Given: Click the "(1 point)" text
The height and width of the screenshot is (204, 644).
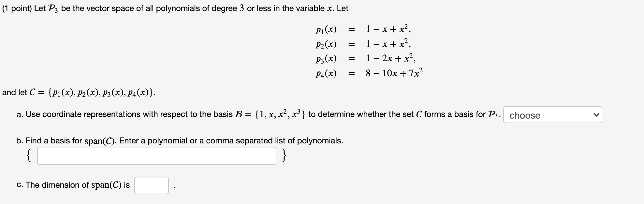Looking at the screenshot, I should (x=17, y=8).
